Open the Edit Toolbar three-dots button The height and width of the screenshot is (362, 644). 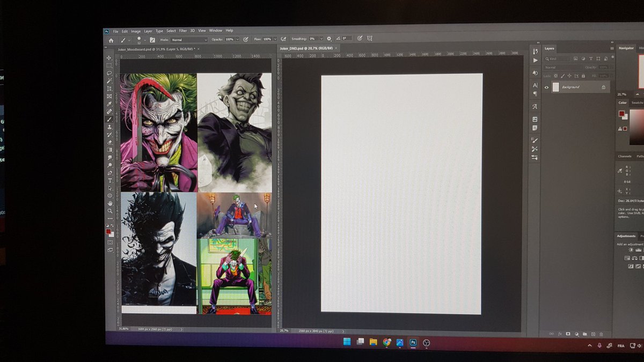pos(109,219)
